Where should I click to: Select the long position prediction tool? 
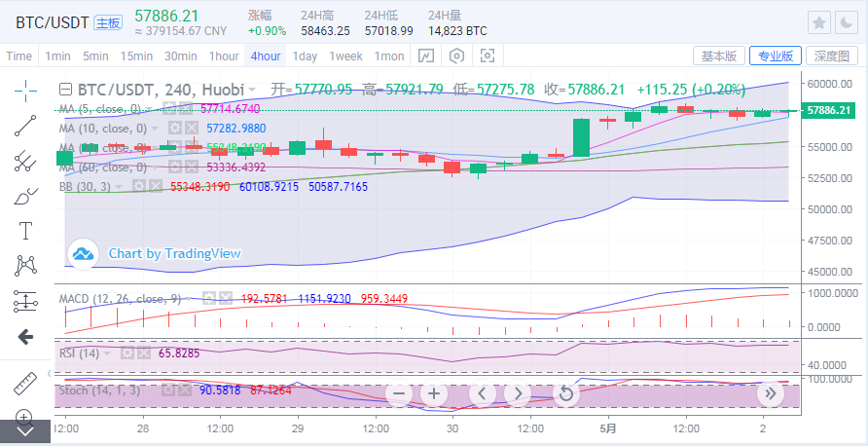point(25,301)
